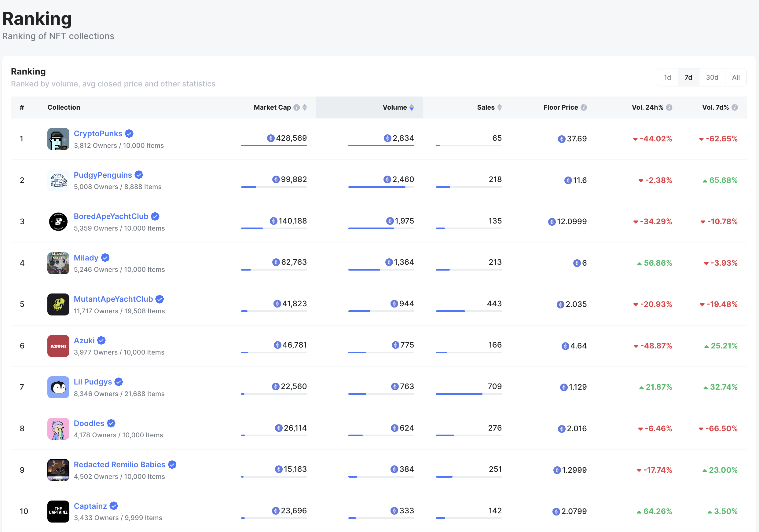Click the ETH icon beside floor price 37.69
The image size is (759, 532).
point(562,139)
